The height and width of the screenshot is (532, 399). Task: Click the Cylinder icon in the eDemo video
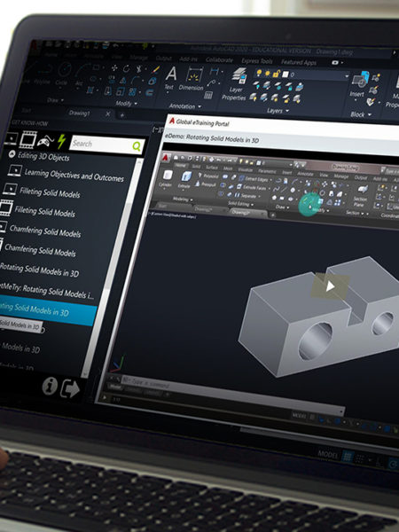point(168,175)
